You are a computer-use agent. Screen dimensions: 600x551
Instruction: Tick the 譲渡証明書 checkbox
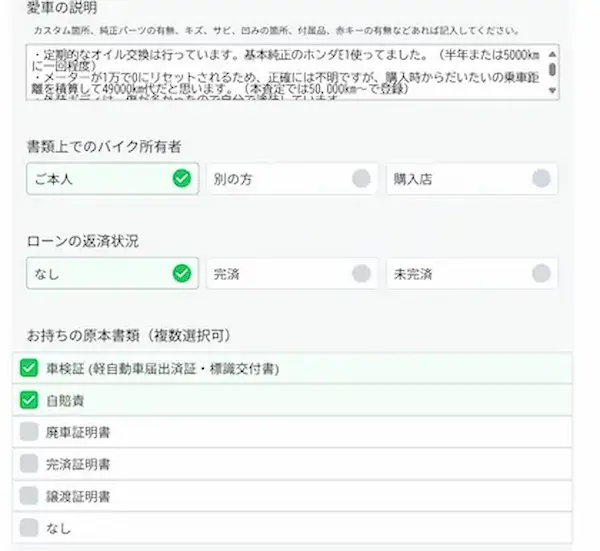[x=29, y=495]
